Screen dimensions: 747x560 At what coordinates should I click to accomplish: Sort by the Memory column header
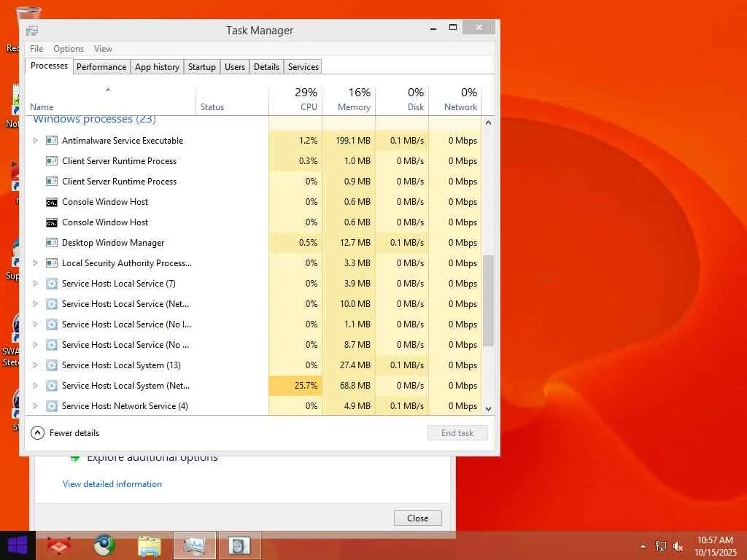click(x=349, y=100)
